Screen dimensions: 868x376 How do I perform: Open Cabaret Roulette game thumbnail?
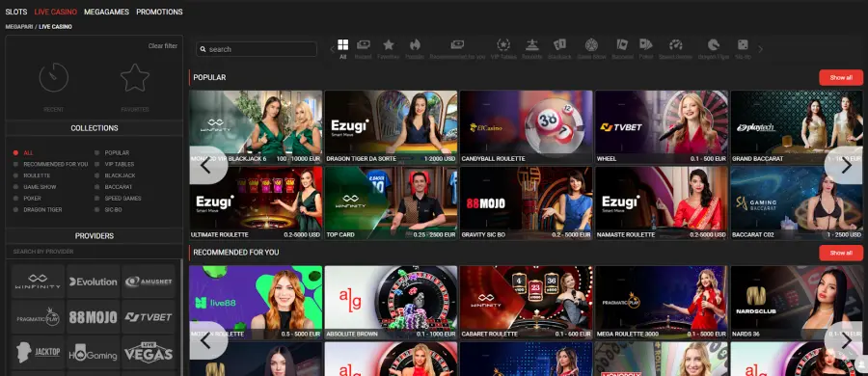pos(526,303)
